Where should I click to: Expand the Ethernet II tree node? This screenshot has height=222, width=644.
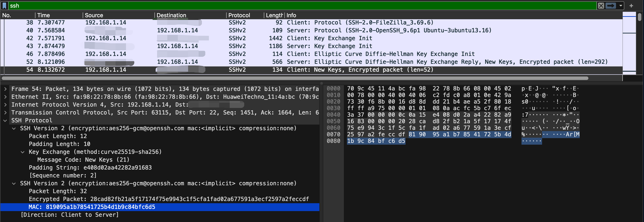pyautogui.click(x=5, y=97)
